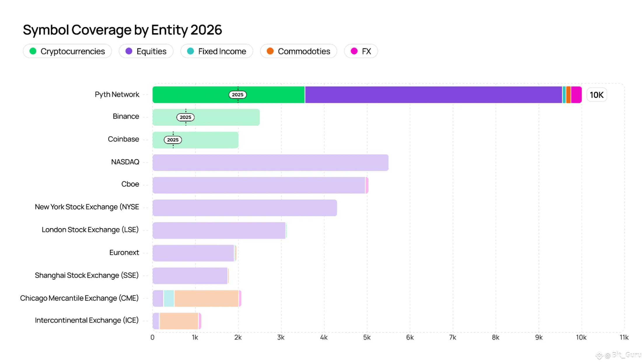Click the orange Commodoties legend dot
The width and height of the screenshot is (644, 363).
point(270,51)
